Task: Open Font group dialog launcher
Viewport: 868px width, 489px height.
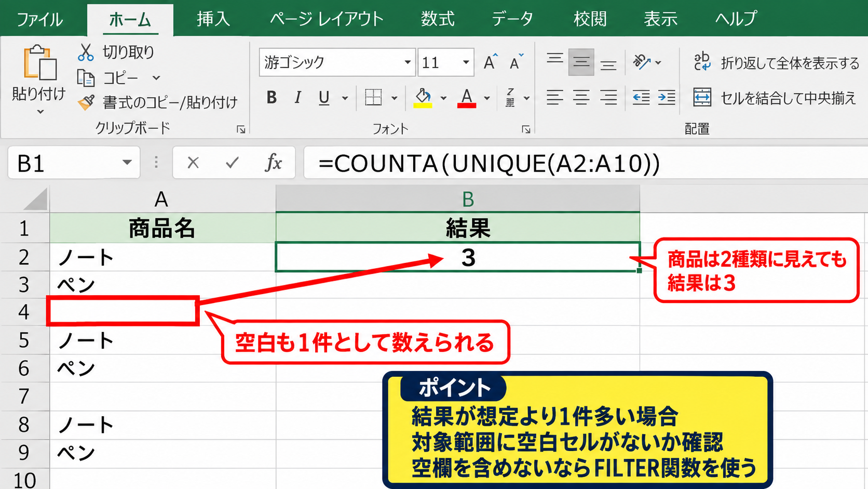Action: tap(526, 129)
